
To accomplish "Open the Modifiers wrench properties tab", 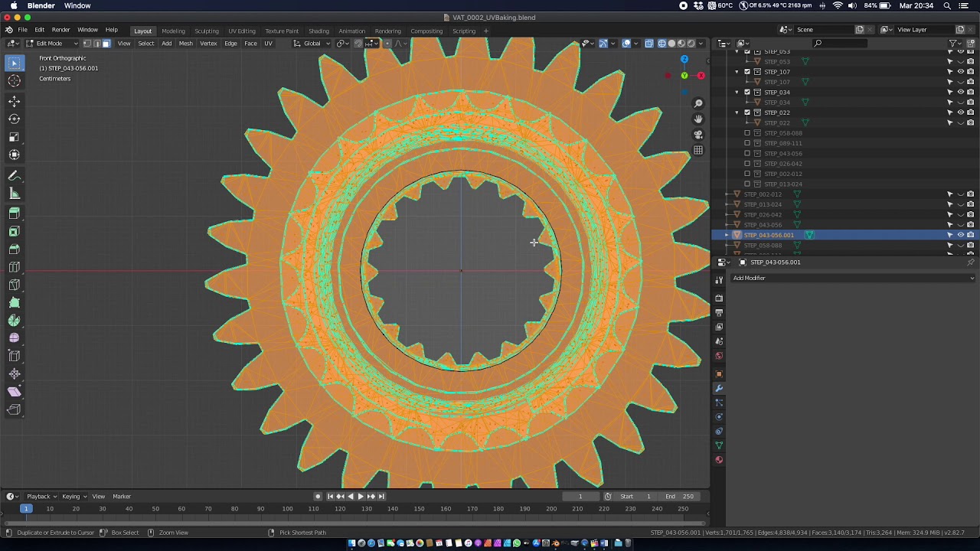I will pyautogui.click(x=719, y=388).
